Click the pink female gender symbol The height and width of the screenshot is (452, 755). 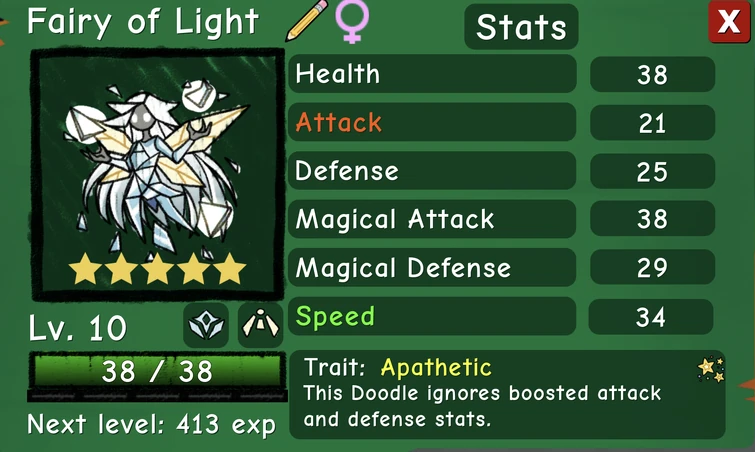click(x=352, y=21)
